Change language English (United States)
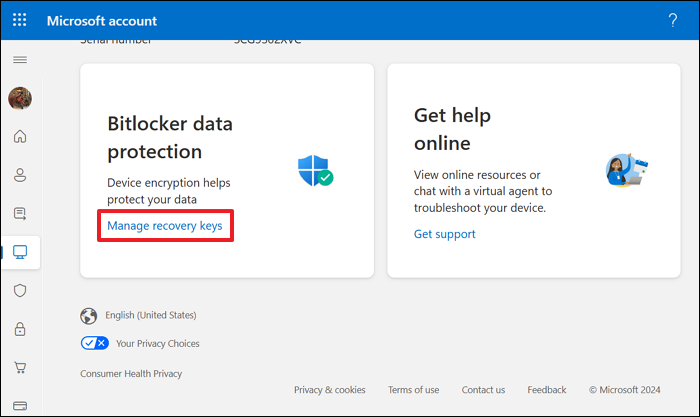Screen dimensions: 700x417 click(150, 316)
